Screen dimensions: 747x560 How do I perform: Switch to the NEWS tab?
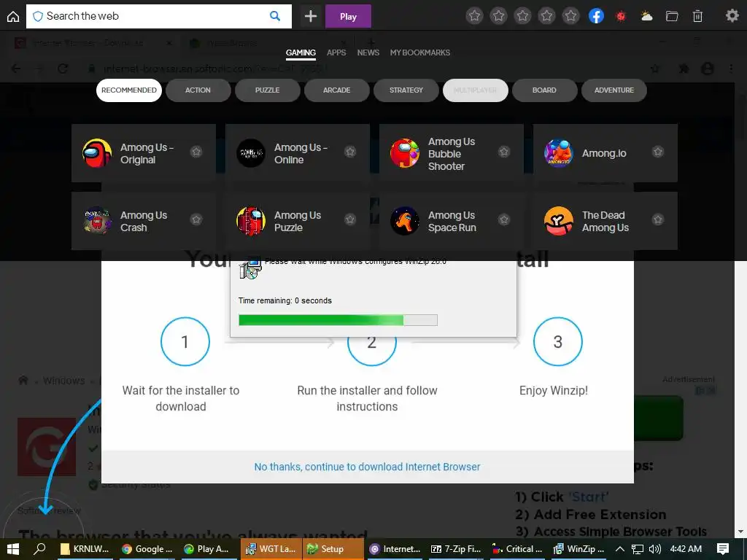click(x=368, y=52)
